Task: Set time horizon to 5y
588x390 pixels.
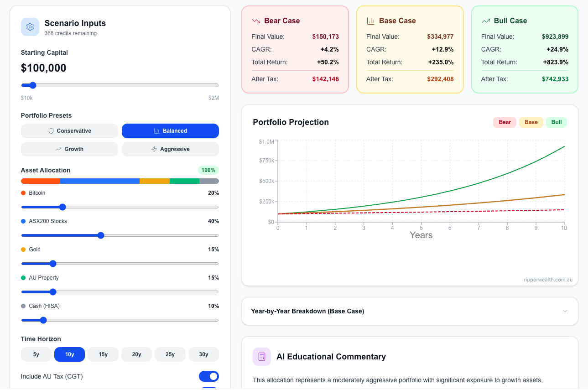Action: [36, 354]
